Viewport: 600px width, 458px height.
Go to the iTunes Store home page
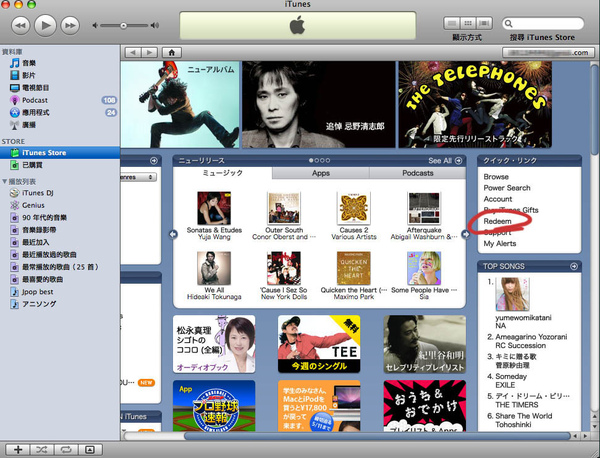[172, 52]
